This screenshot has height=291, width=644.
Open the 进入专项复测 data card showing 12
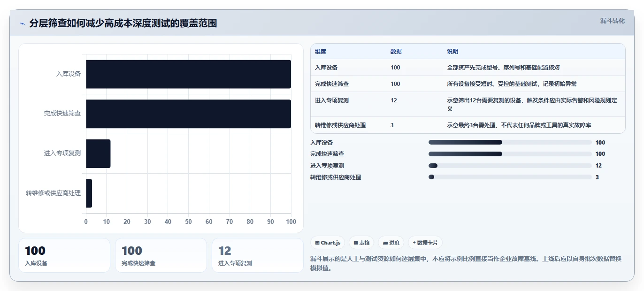coord(258,255)
